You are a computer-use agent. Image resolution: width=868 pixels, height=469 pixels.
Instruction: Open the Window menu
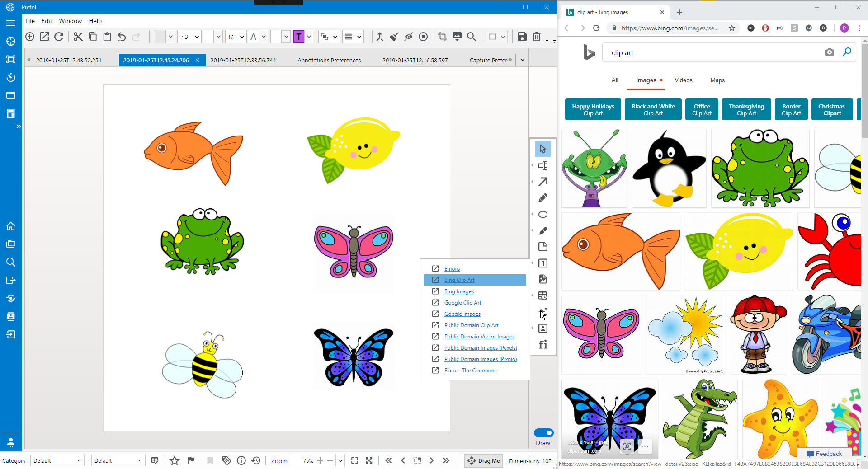(x=70, y=21)
